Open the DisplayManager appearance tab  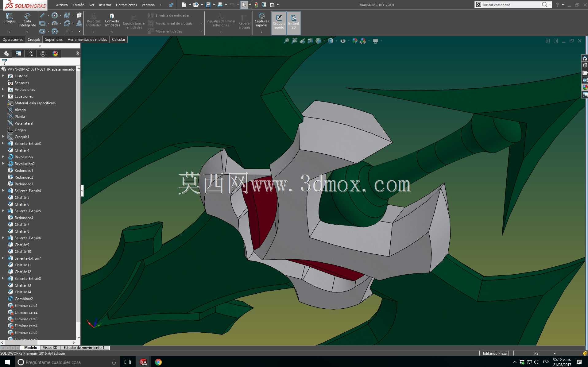[x=55, y=54]
